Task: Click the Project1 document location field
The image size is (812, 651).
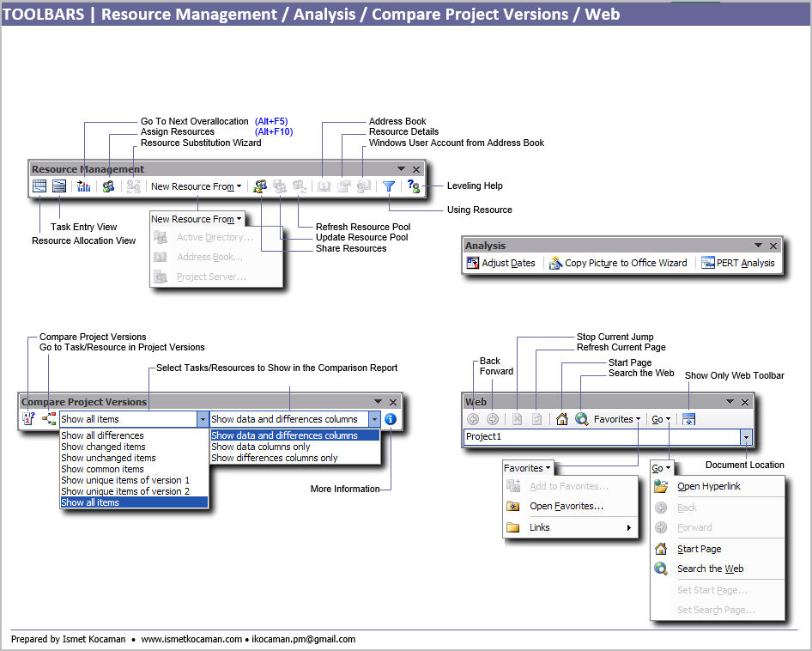Action: (599, 437)
